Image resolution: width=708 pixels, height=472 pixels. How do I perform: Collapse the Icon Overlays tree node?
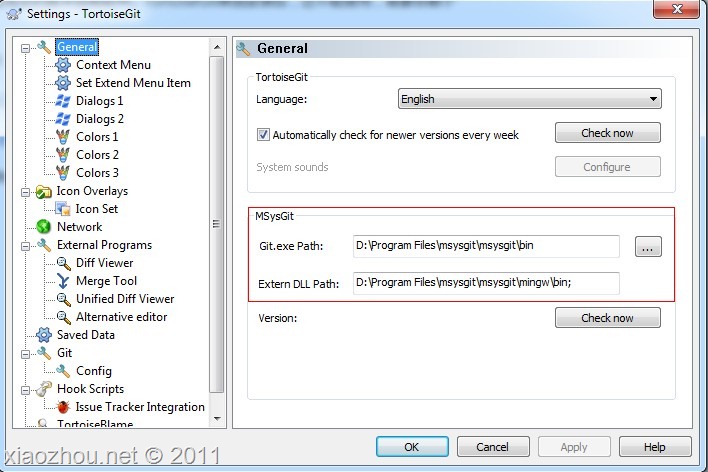pos(26,192)
